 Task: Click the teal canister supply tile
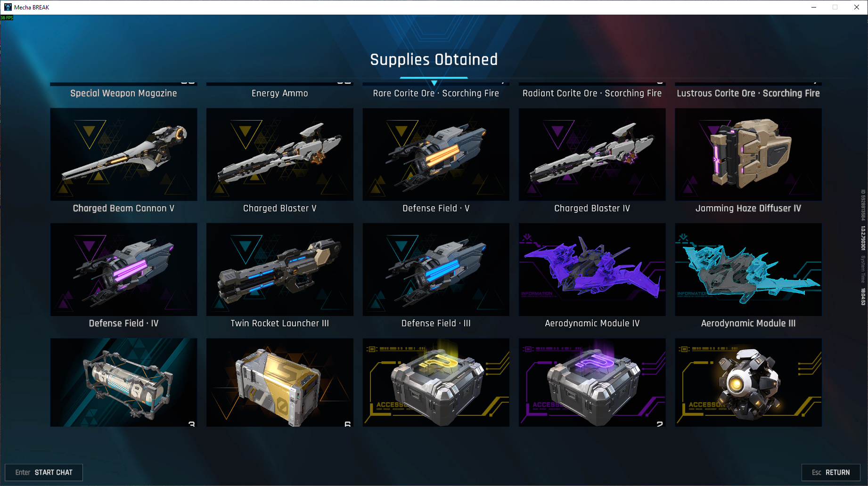click(x=123, y=382)
